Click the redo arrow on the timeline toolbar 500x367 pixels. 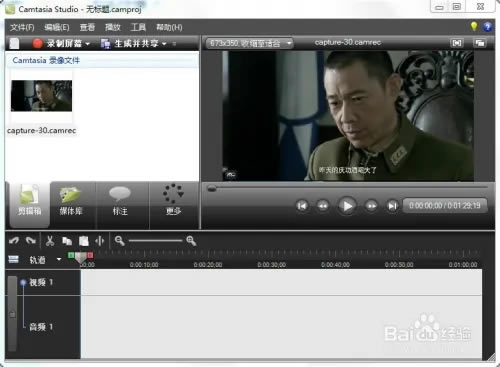coord(31,240)
